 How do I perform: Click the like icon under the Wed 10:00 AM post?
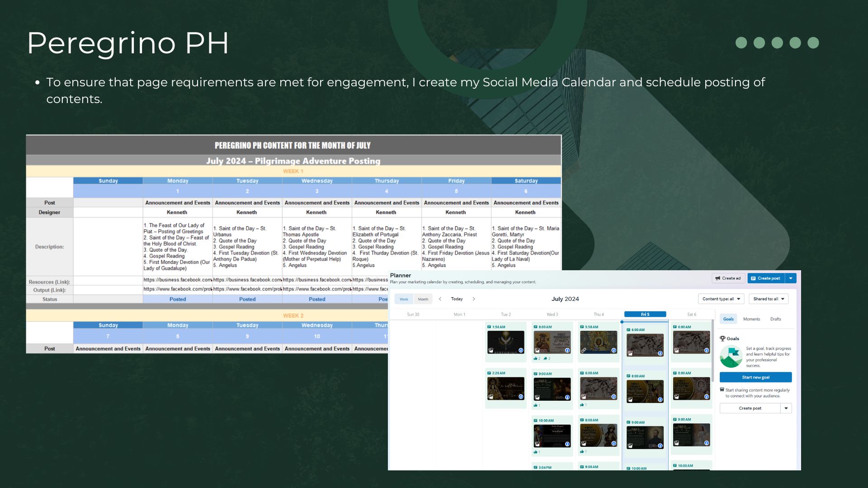(535, 452)
